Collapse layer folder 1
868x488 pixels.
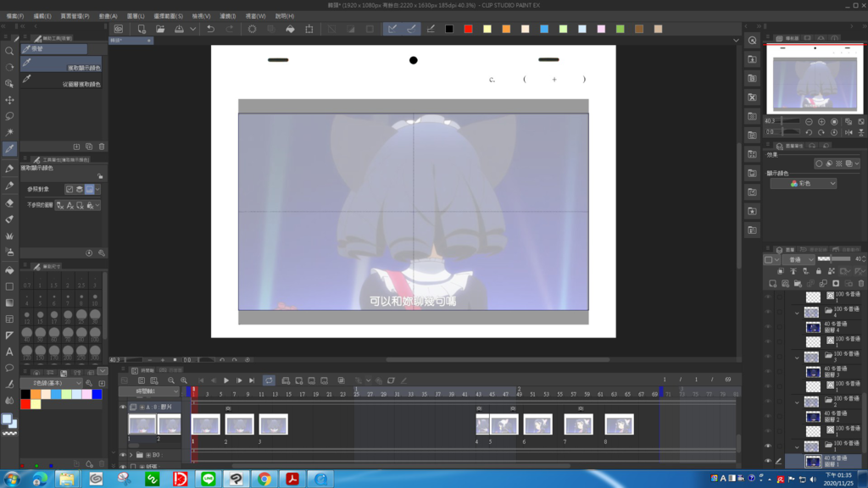[x=797, y=447]
